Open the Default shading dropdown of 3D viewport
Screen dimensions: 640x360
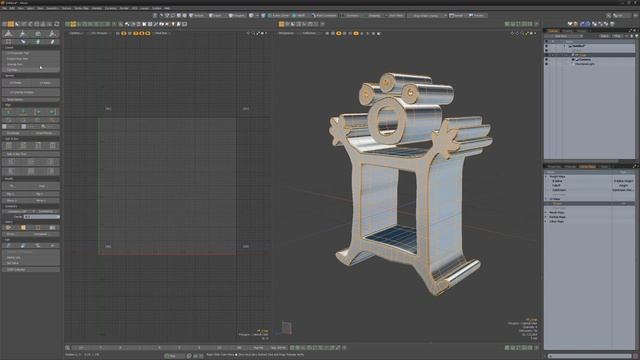click(311, 33)
